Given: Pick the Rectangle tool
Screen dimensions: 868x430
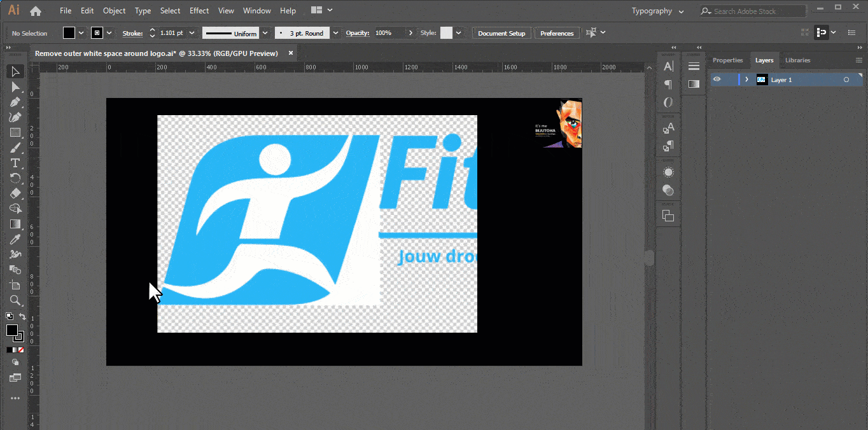Looking at the screenshot, I should (15, 132).
